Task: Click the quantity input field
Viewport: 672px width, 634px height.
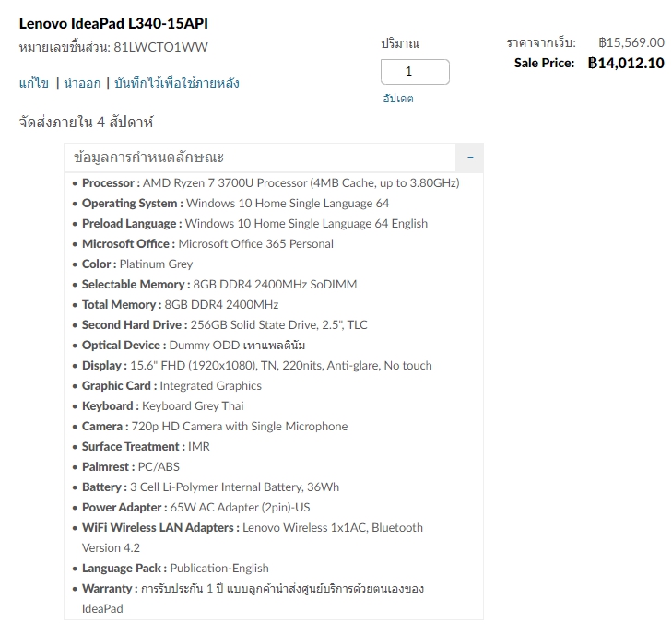Action: coord(415,72)
